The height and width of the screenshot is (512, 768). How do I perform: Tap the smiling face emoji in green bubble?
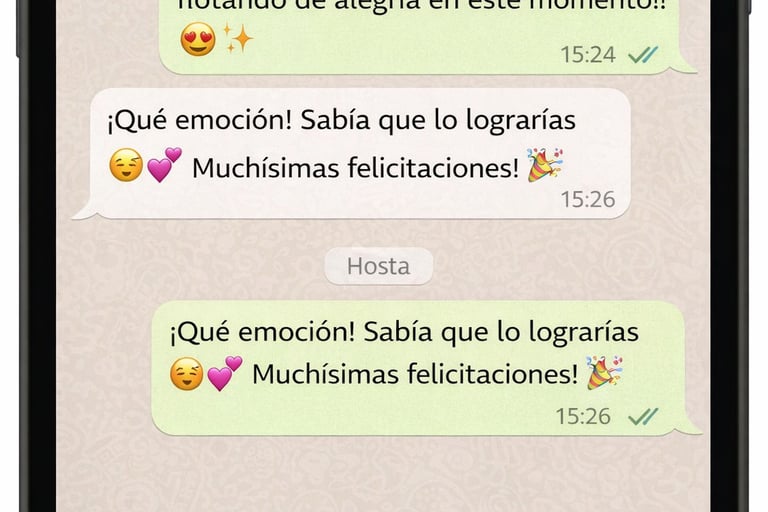tap(186, 374)
